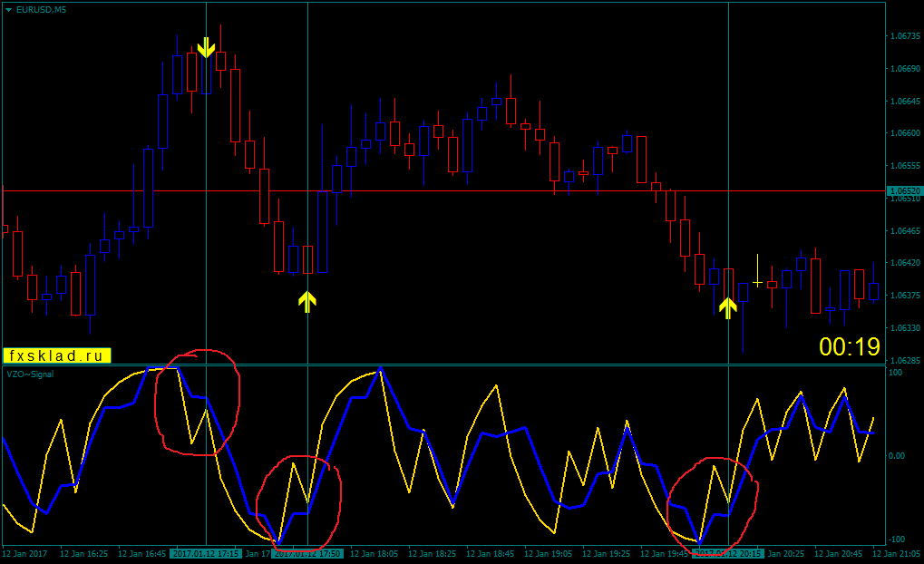Select the red circle at indicator top-left

pyautogui.click(x=197, y=401)
